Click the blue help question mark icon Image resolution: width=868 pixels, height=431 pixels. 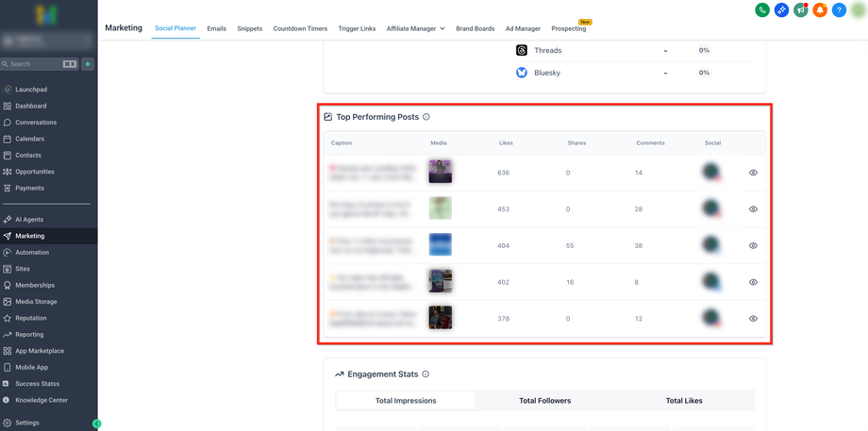(x=839, y=10)
